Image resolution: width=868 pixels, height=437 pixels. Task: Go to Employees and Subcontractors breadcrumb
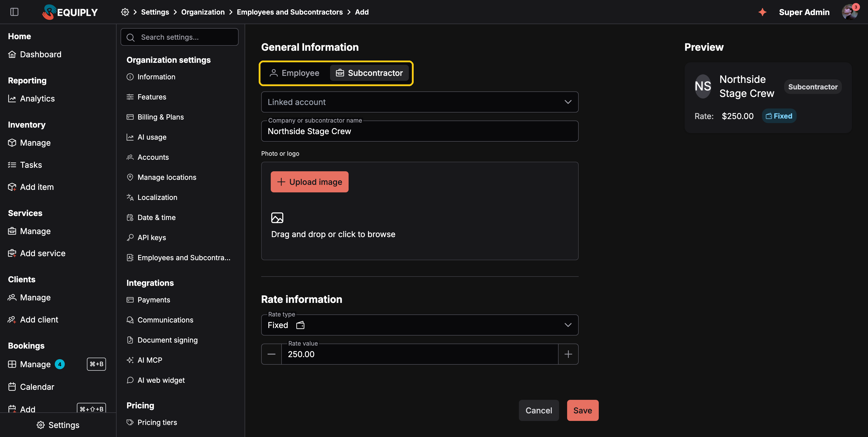(x=289, y=12)
